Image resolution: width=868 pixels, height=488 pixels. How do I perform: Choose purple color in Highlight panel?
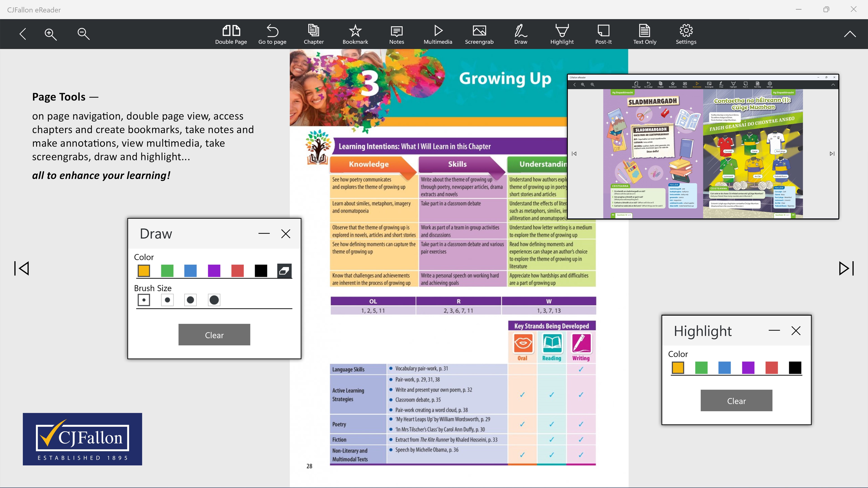(748, 368)
